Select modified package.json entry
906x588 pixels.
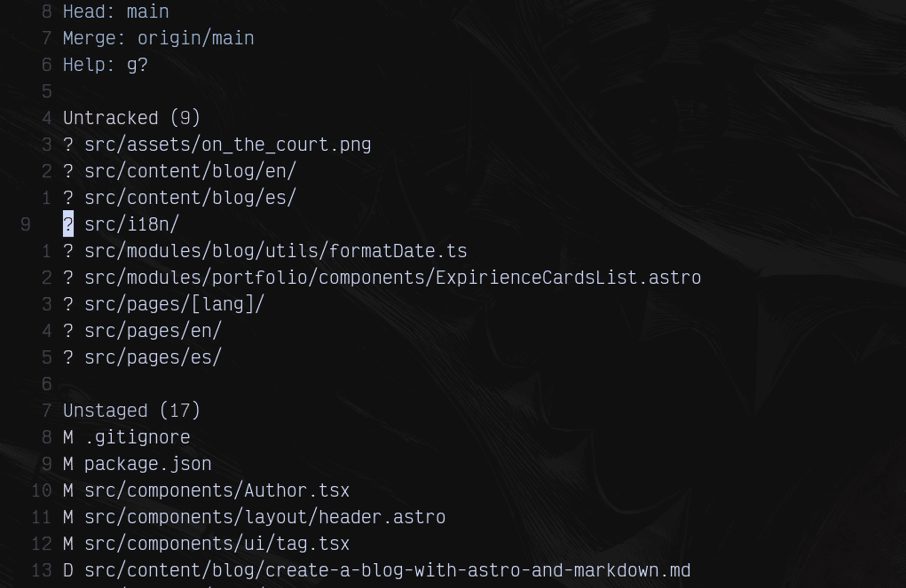coord(147,464)
